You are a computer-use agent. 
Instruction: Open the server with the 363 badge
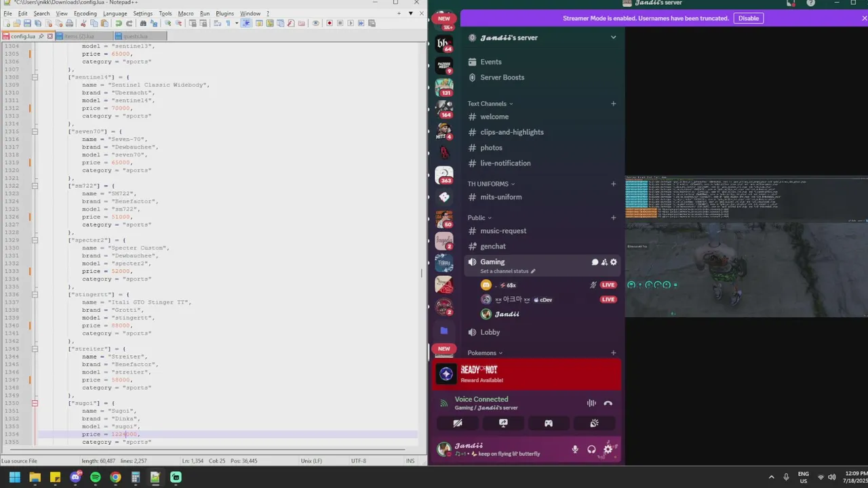coord(444,175)
